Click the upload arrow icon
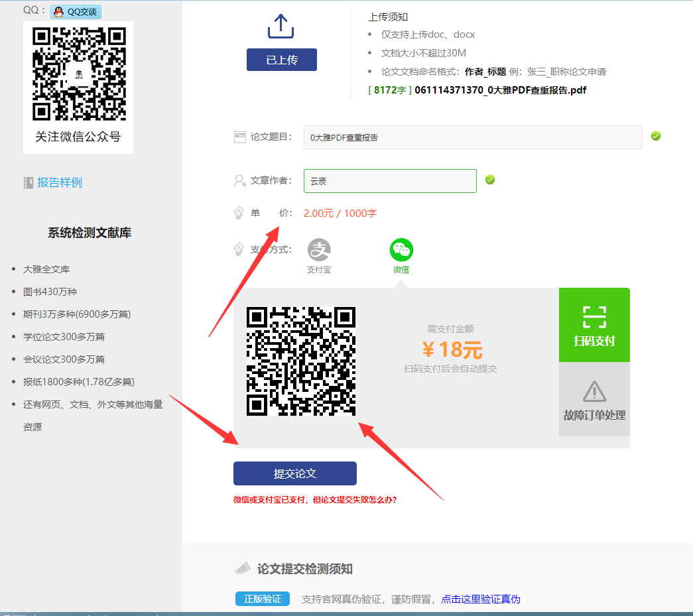This screenshot has width=693, height=616. click(x=281, y=26)
